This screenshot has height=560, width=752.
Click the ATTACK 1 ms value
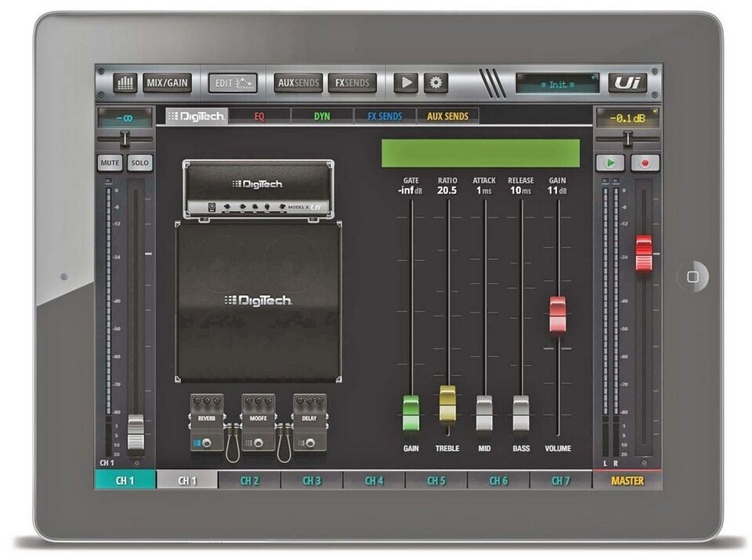484,190
